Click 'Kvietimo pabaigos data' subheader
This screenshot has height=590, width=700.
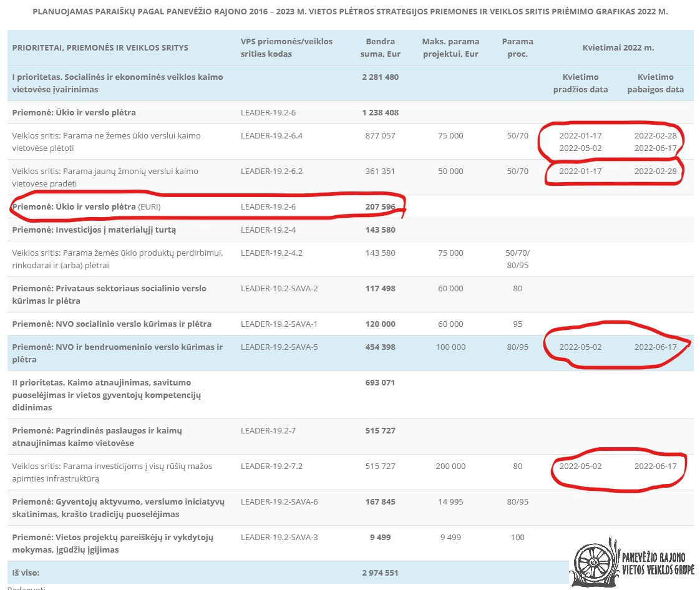point(655,83)
